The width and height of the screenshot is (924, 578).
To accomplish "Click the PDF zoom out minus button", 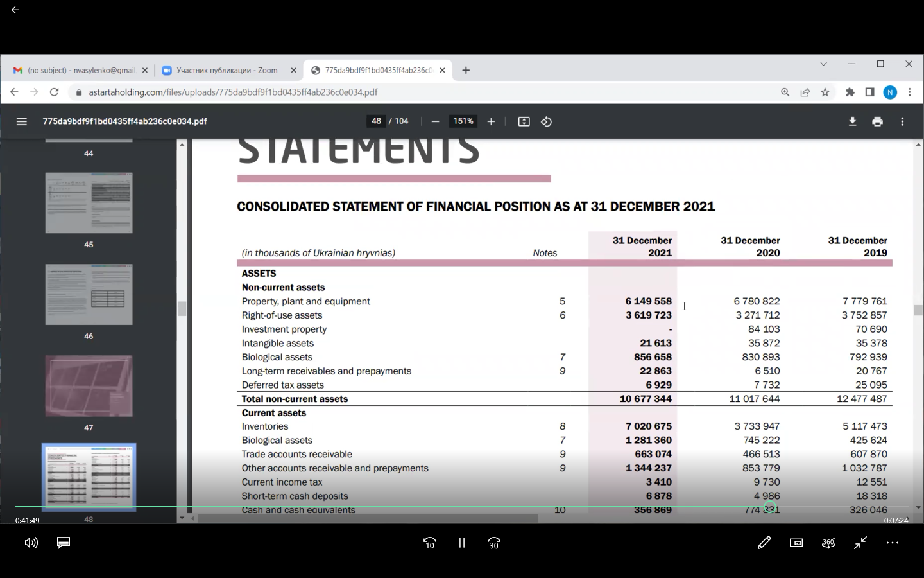I will click(435, 121).
